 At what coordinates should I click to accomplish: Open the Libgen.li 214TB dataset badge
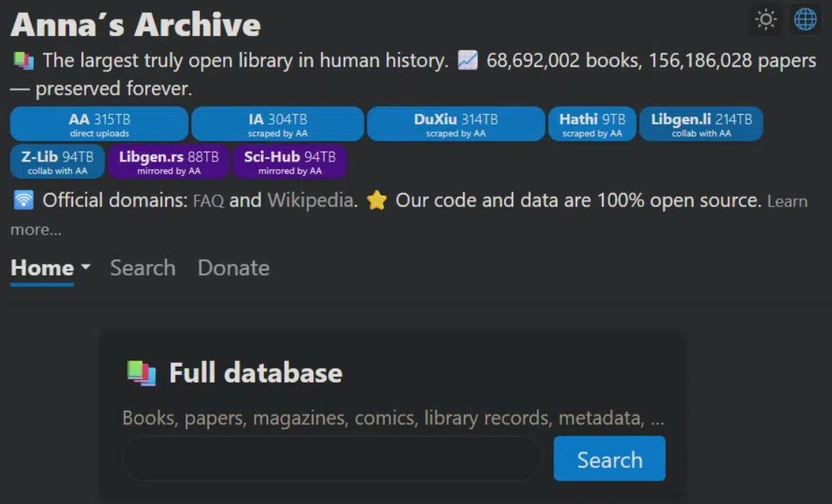[701, 124]
